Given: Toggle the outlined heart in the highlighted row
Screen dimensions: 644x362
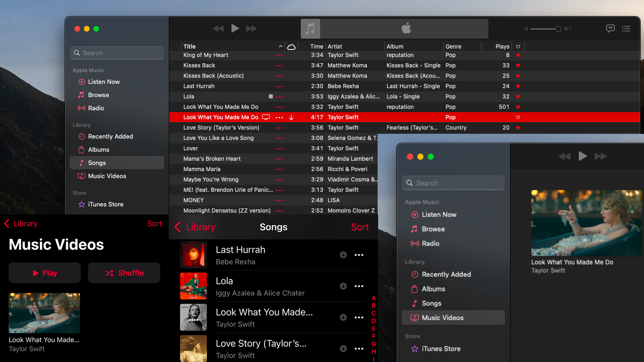Looking at the screenshot, I should (x=518, y=117).
